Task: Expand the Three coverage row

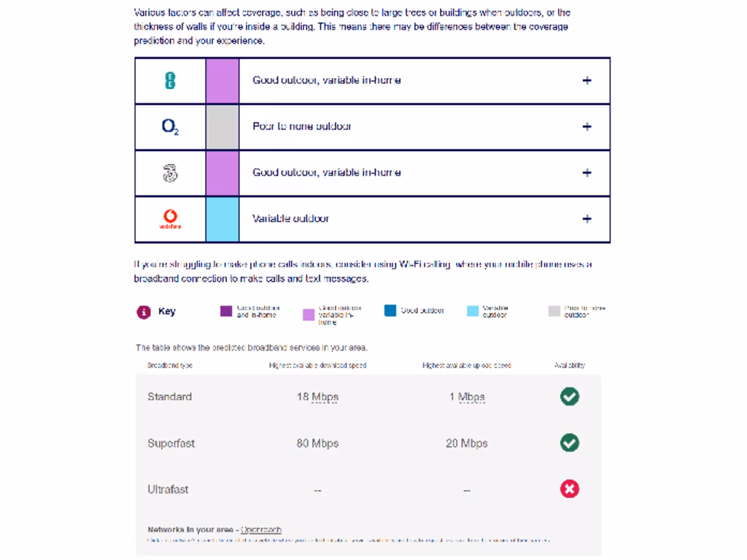Action: pyautogui.click(x=587, y=173)
